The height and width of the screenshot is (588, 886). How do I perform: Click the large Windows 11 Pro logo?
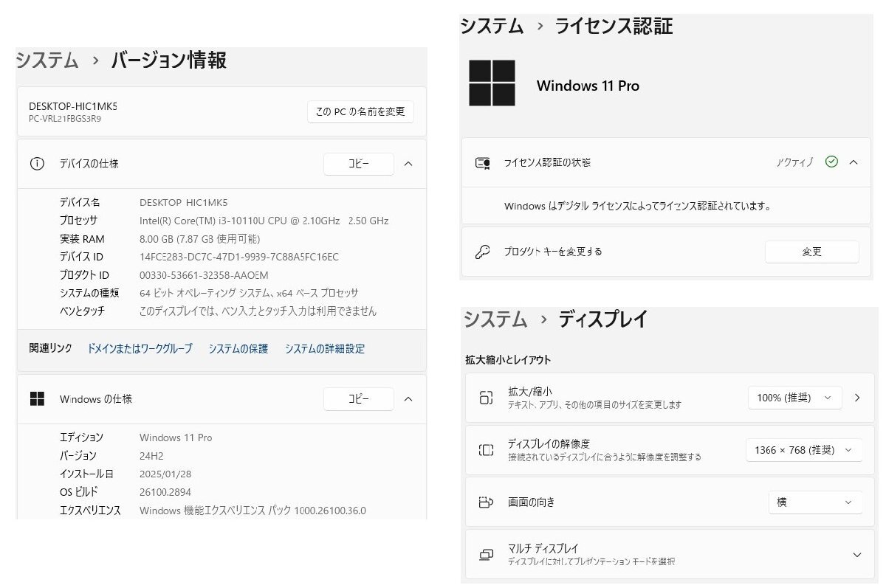(492, 83)
